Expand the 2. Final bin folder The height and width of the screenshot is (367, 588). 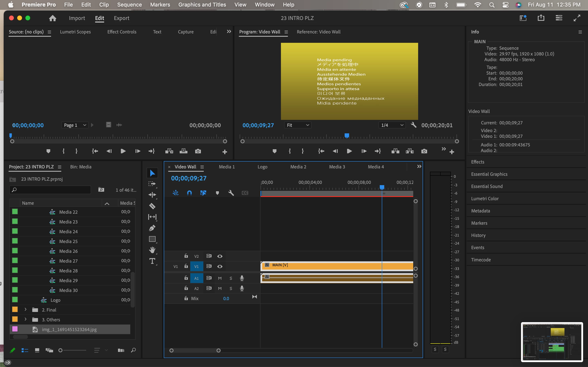(x=26, y=310)
